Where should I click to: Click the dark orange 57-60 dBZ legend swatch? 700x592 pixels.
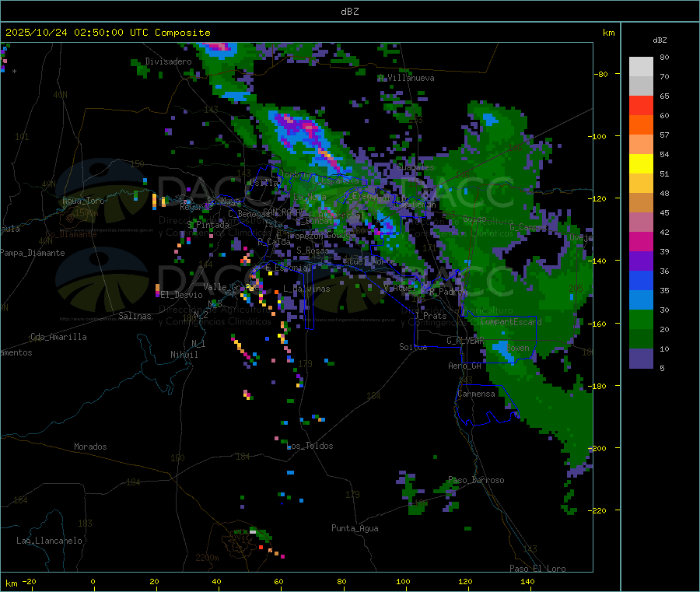[641, 125]
